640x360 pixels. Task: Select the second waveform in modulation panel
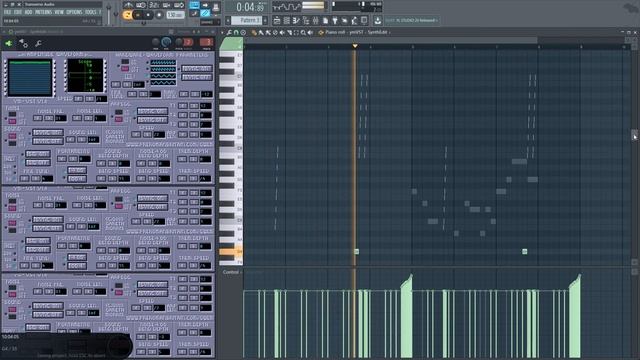(163, 69)
